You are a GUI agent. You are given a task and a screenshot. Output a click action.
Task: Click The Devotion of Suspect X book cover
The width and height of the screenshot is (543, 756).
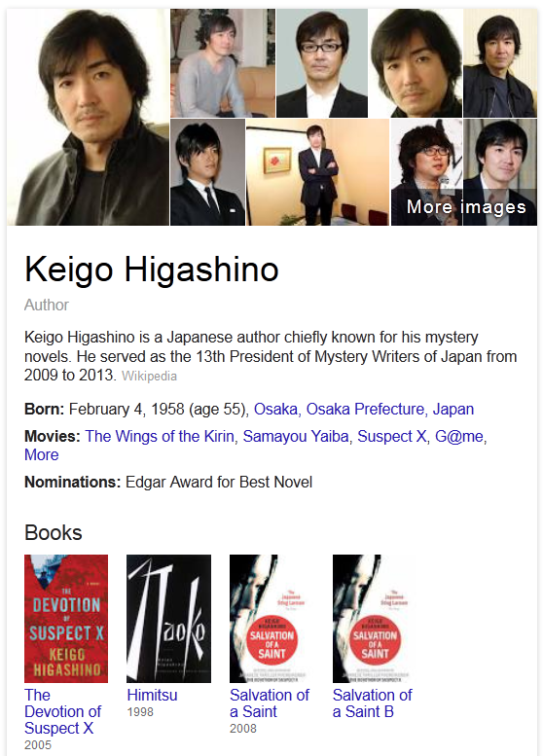[66, 619]
